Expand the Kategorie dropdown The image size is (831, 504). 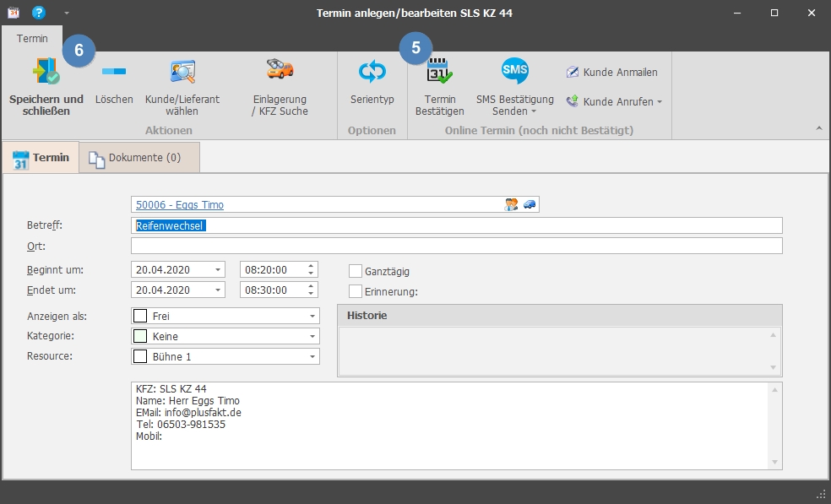pyautogui.click(x=312, y=337)
